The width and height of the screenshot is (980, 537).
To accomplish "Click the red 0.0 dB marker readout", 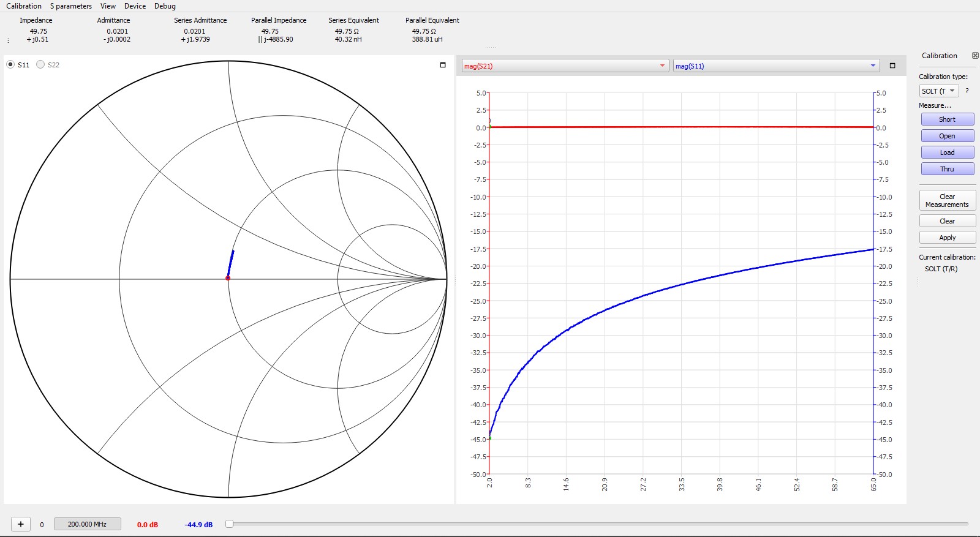I will point(148,525).
